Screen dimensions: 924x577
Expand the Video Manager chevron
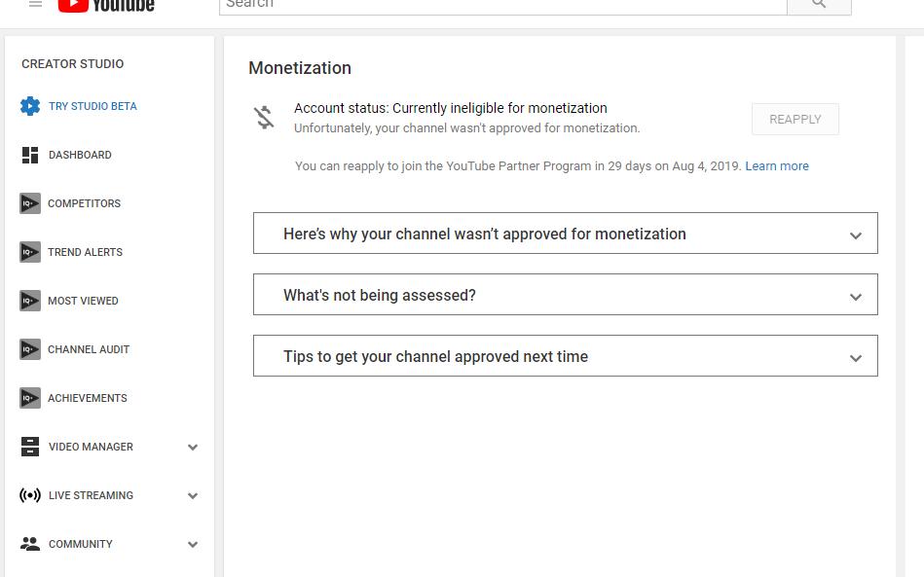tap(193, 448)
